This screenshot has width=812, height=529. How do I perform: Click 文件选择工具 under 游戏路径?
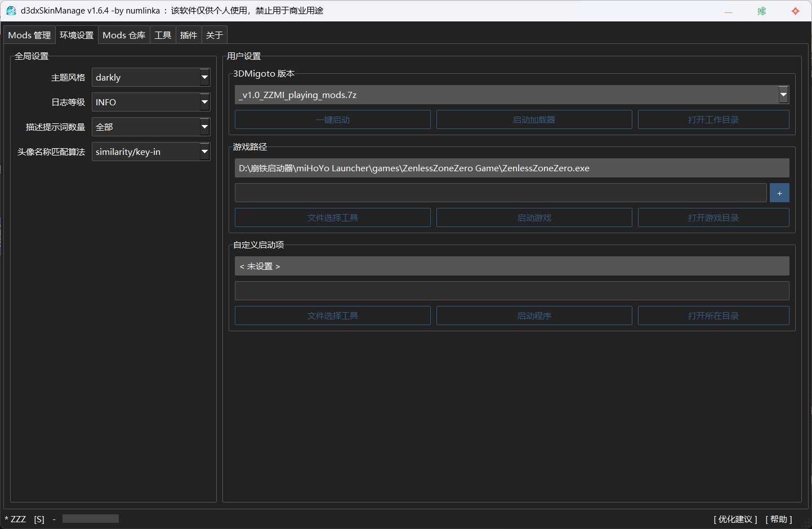tap(333, 217)
